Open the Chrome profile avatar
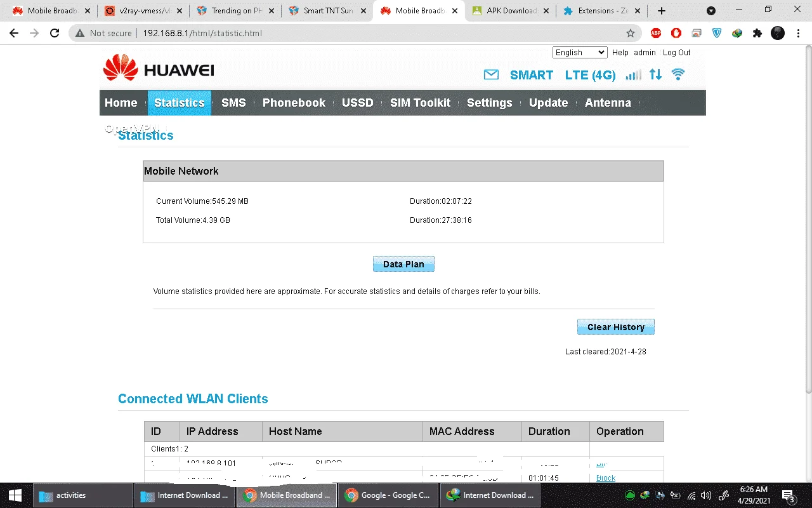Image resolution: width=812 pixels, height=508 pixels. pos(778,33)
